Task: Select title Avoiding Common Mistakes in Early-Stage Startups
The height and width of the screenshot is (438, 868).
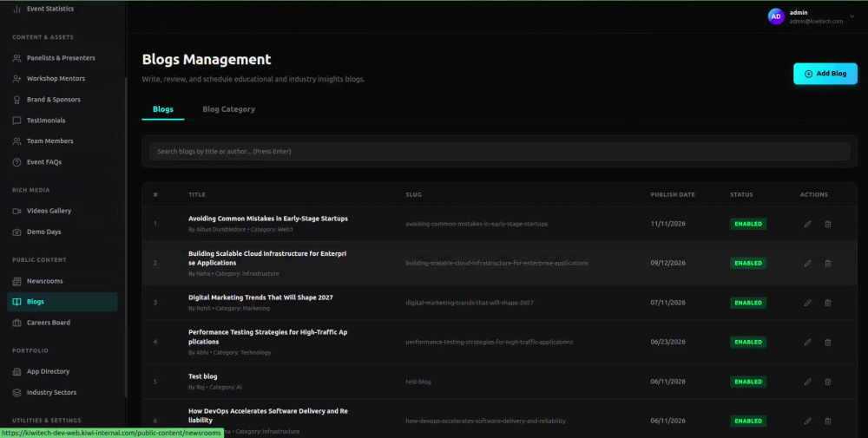Action: [268, 219]
